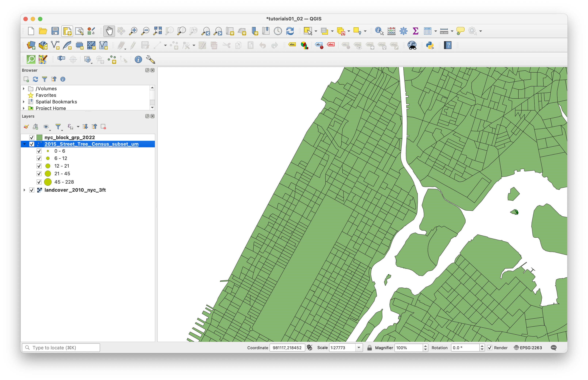Open Toolbox gear icon
Viewport: 588px width, 380px height.
click(403, 31)
